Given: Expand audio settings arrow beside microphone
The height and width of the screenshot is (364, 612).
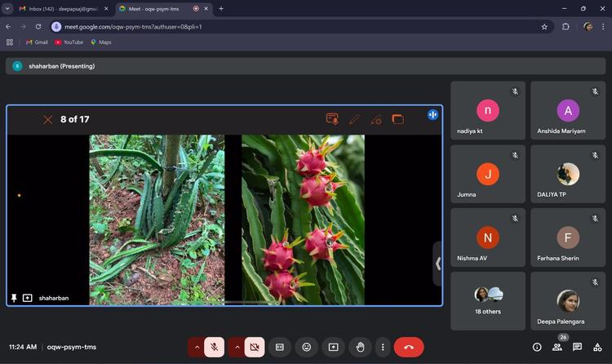Looking at the screenshot, I should point(197,347).
